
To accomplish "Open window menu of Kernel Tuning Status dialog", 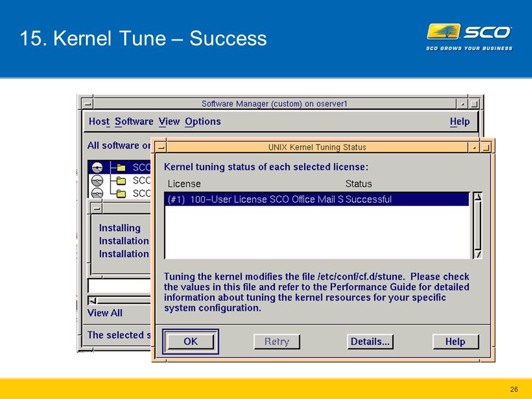I will click(161, 147).
